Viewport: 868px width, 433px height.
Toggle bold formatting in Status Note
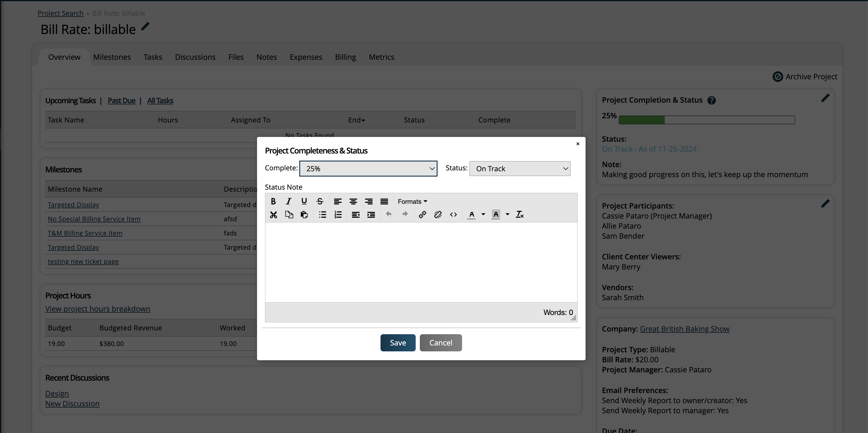[273, 201]
